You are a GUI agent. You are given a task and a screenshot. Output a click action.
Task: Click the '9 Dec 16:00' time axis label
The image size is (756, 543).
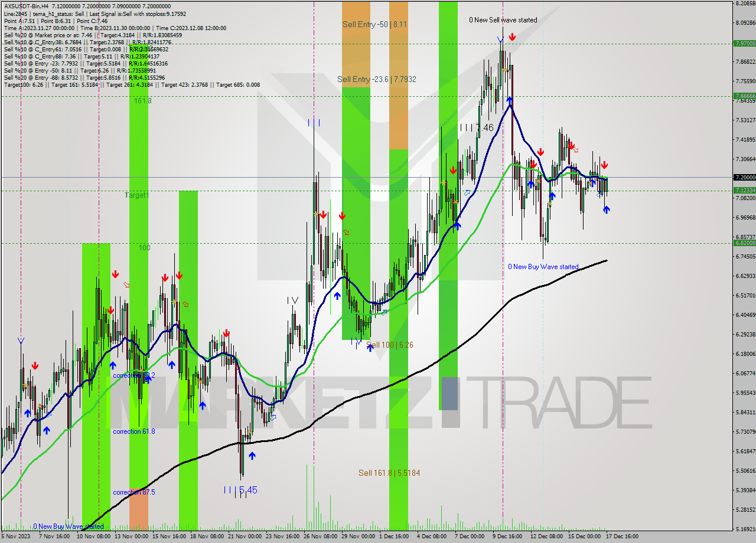pyautogui.click(x=507, y=537)
